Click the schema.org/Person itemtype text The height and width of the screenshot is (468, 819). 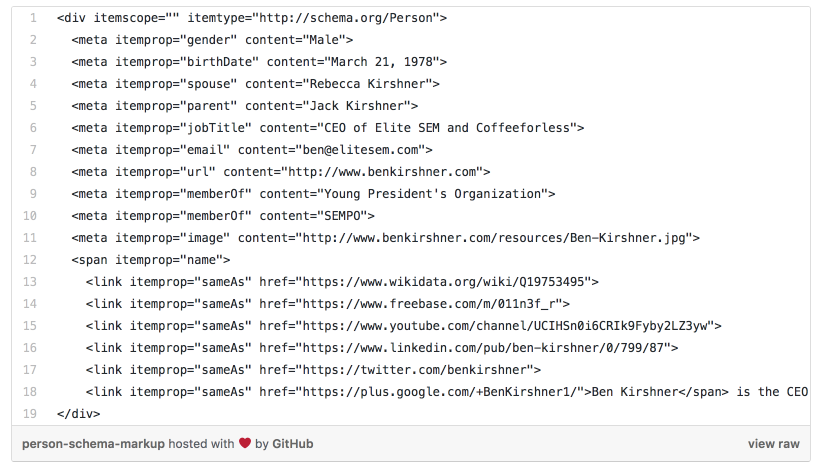pyautogui.click(x=347, y=18)
